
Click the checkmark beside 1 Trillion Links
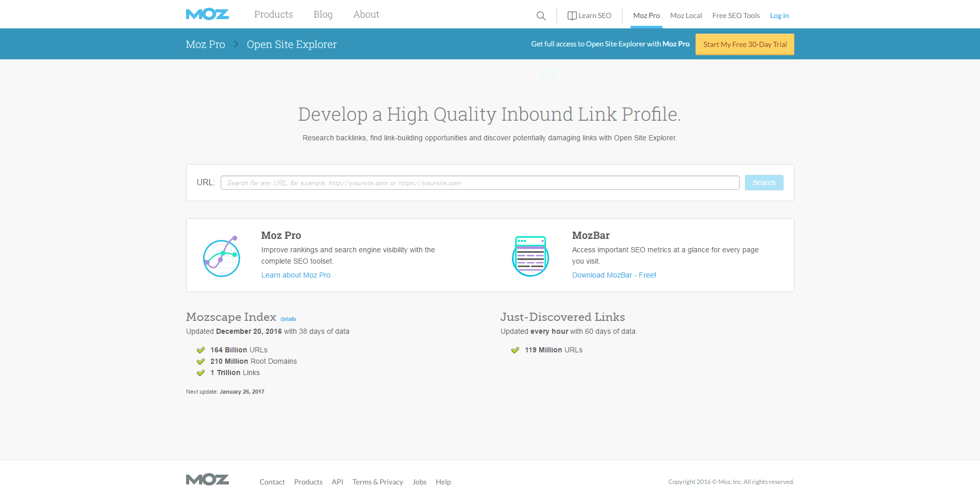201,373
